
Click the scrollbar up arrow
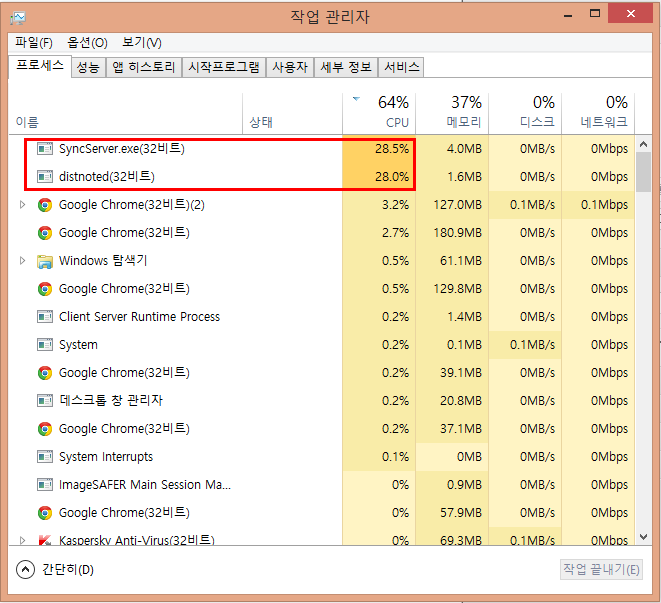point(643,144)
